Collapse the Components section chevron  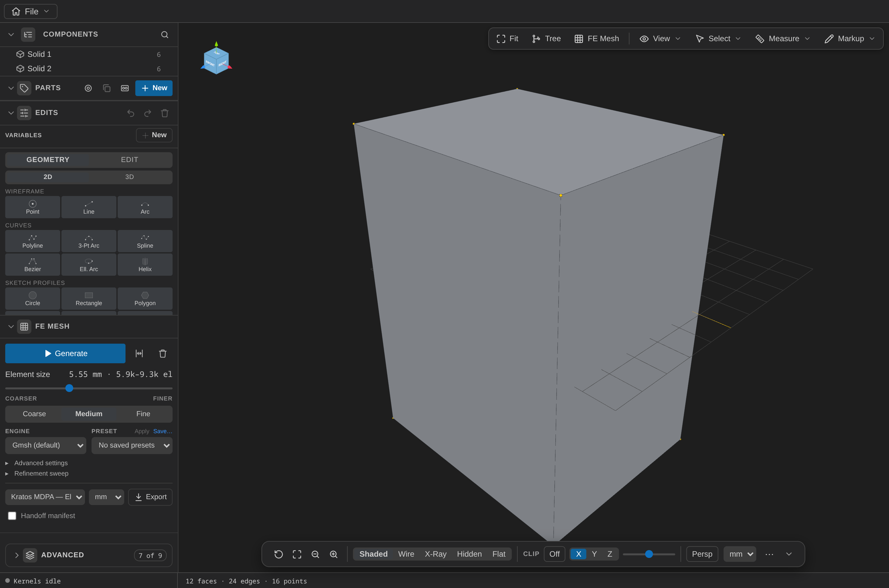11,35
